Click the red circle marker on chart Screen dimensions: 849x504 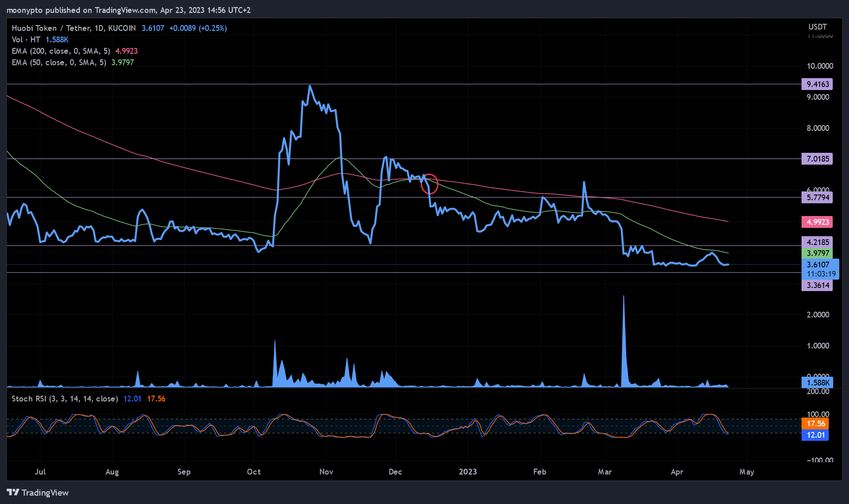[x=429, y=184]
